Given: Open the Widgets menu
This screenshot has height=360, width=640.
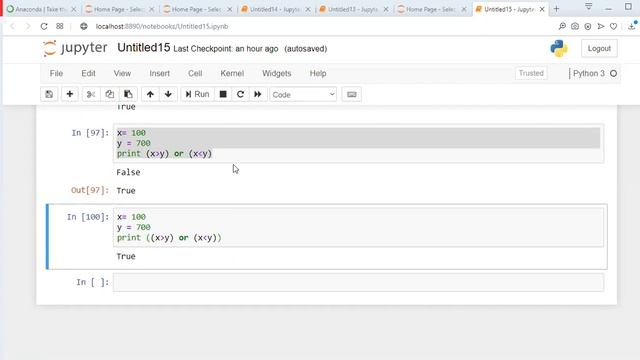Looking at the screenshot, I should pyautogui.click(x=276, y=73).
